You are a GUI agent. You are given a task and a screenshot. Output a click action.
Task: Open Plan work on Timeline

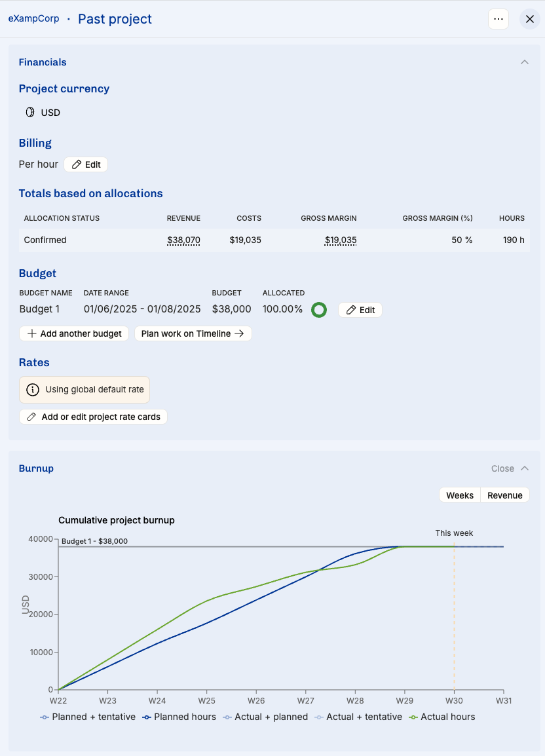pyautogui.click(x=193, y=333)
